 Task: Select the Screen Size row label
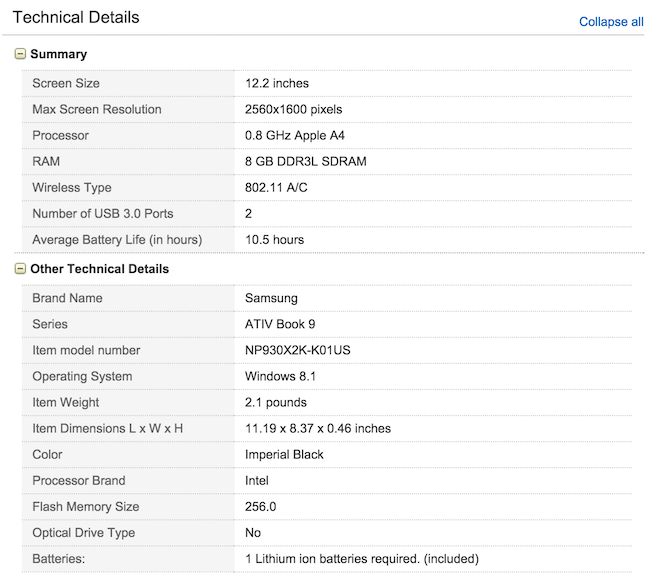pos(66,83)
